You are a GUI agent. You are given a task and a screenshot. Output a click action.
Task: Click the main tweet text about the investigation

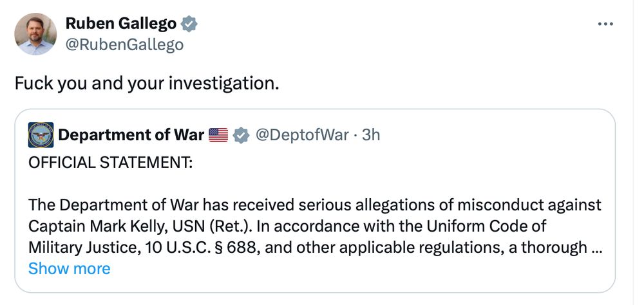point(147,84)
